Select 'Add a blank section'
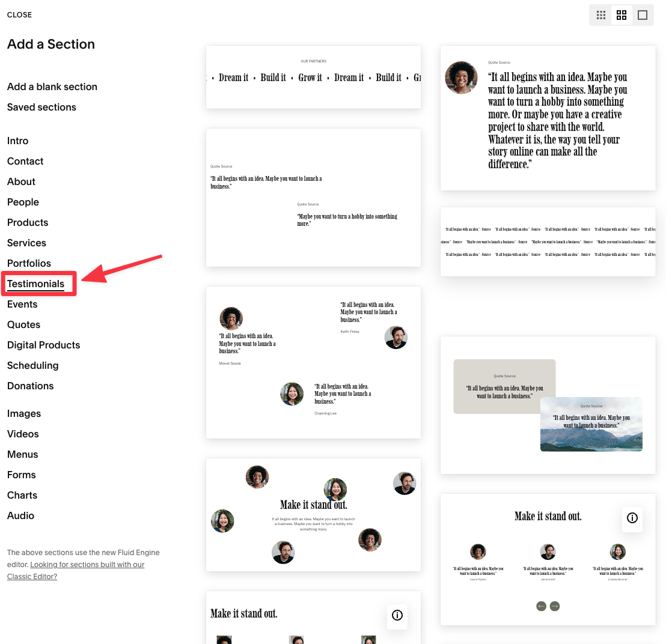Viewport: 666px width, 644px height. [x=52, y=87]
